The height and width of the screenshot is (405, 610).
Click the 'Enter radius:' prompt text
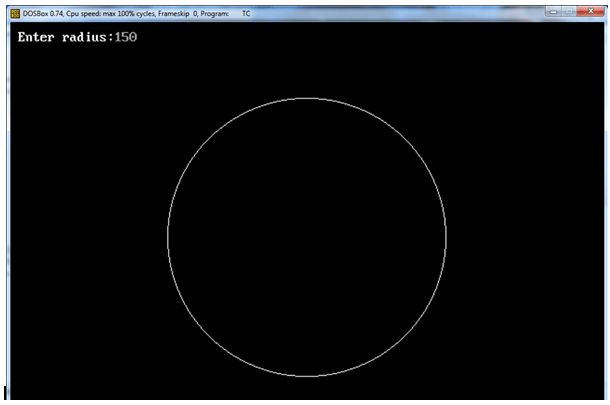pos(66,37)
